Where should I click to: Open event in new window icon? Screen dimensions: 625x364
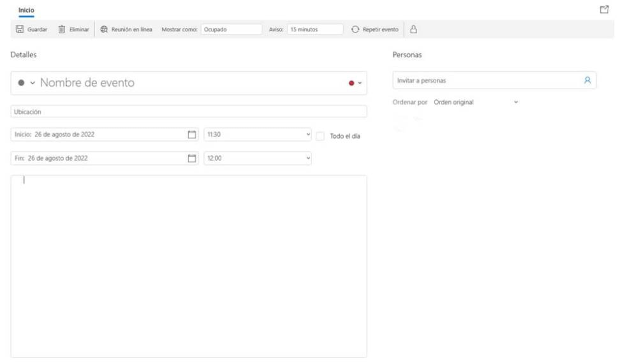[x=604, y=10]
